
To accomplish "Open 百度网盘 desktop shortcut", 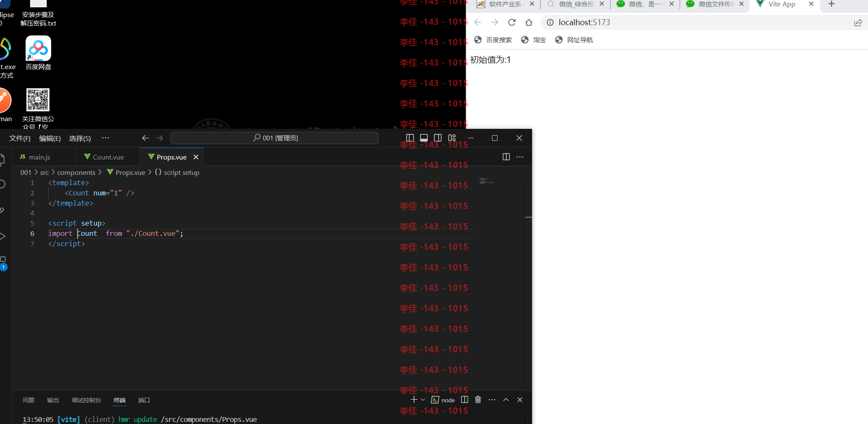I will click(x=38, y=53).
